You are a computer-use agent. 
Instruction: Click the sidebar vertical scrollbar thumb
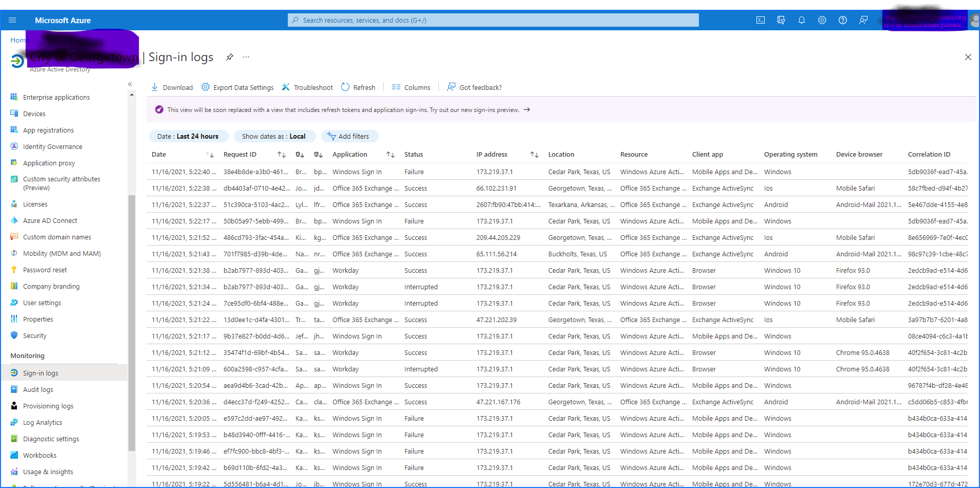(x=132, y=323)
